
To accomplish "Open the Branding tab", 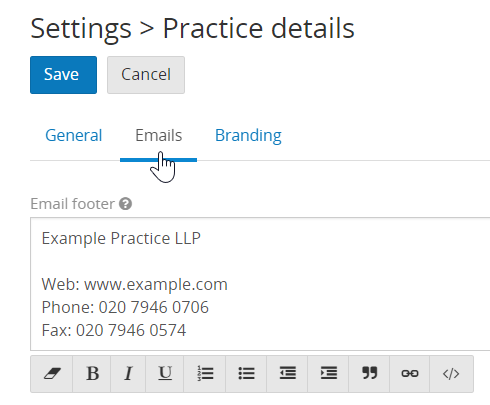I will pyautogui.click(x=248, y=135).
